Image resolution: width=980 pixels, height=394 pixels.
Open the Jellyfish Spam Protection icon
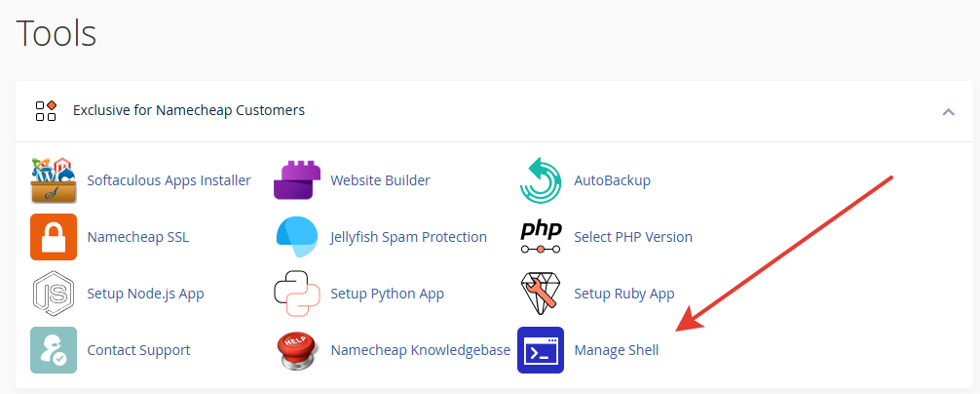coord(297,237)
